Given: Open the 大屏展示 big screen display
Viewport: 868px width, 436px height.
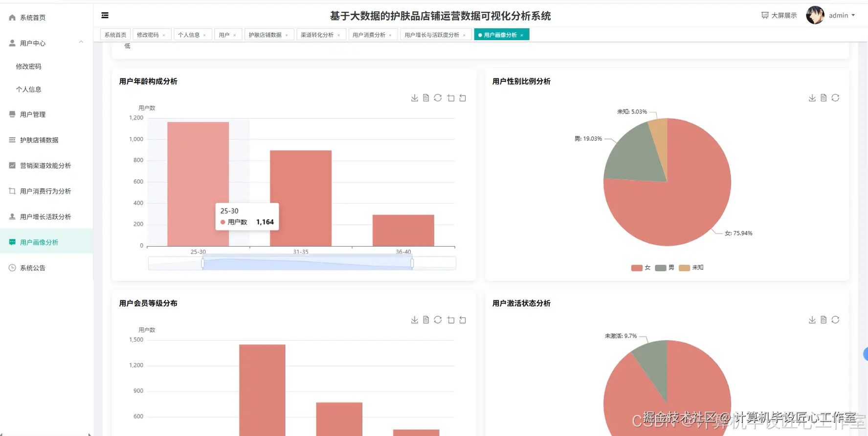Looking at the screenshot, I should pos(779,16).
